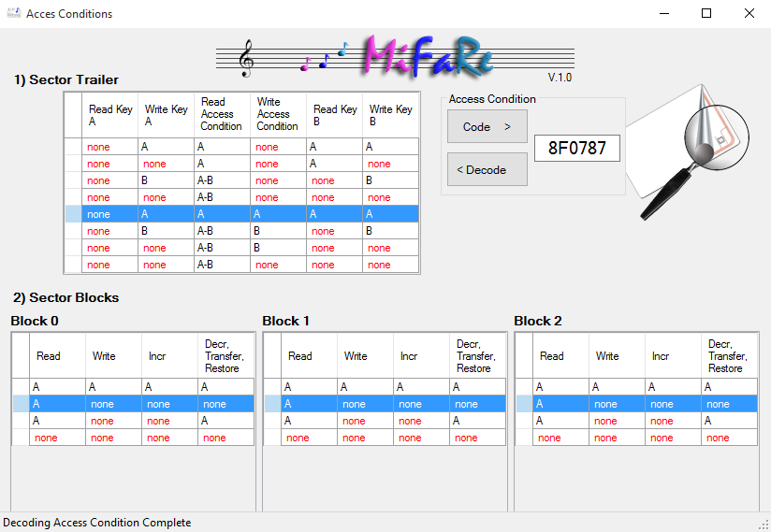Select Block 0 first row's Write 'A' cell

[113, 387]
